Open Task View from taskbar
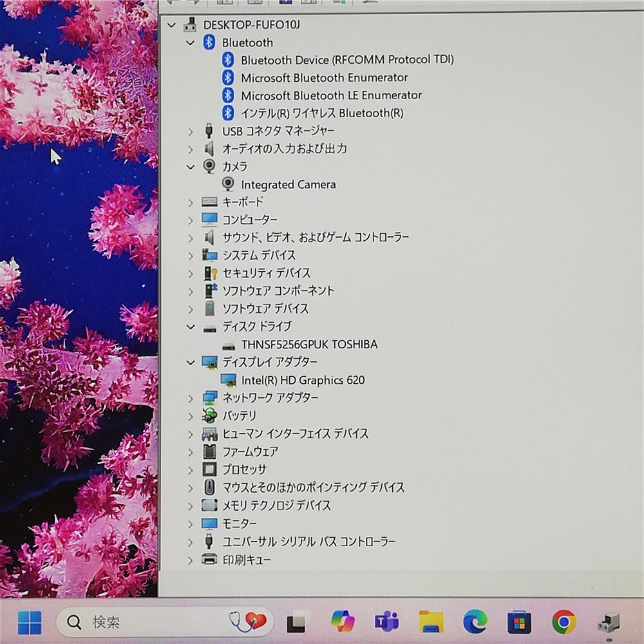Image resolution: width=644 pixels, height=644 pixels. pos(296,622)
